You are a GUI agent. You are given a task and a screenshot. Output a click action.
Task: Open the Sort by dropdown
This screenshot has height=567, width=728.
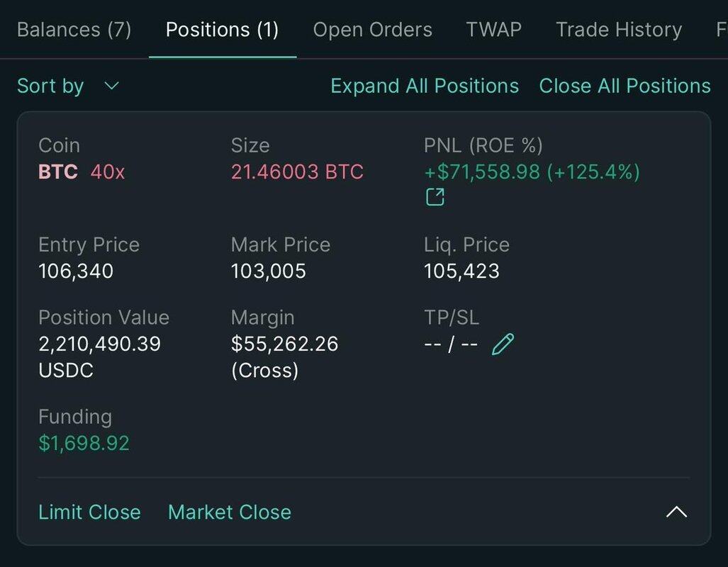[68, 86]
